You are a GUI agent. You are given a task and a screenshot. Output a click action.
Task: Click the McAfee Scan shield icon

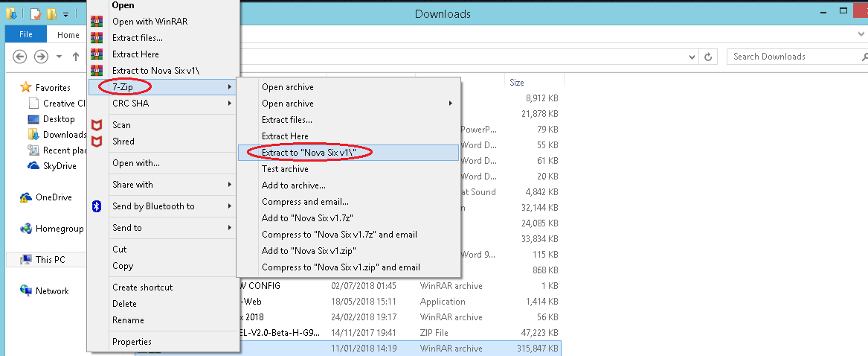95,125
